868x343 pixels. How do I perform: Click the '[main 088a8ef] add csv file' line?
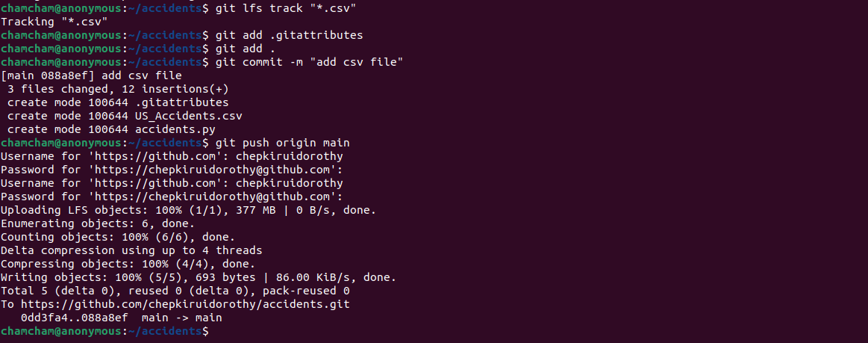point(92,75)
